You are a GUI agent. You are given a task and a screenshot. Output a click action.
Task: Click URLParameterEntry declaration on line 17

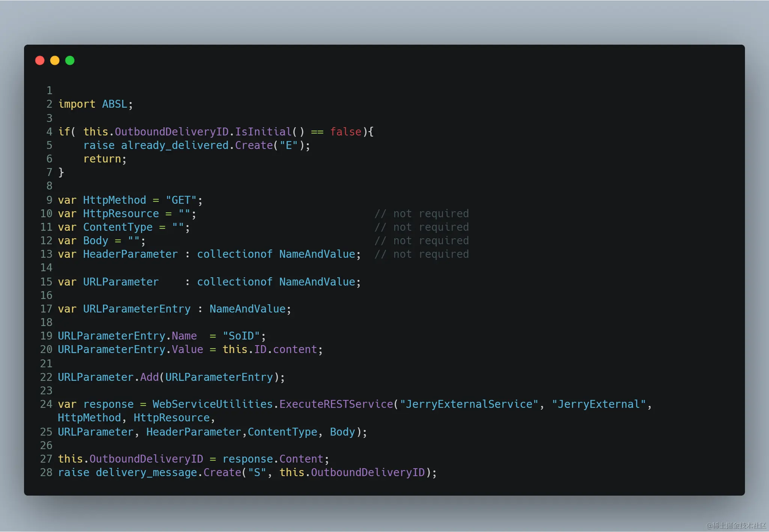pyautogui.click(x=136, y=309)
